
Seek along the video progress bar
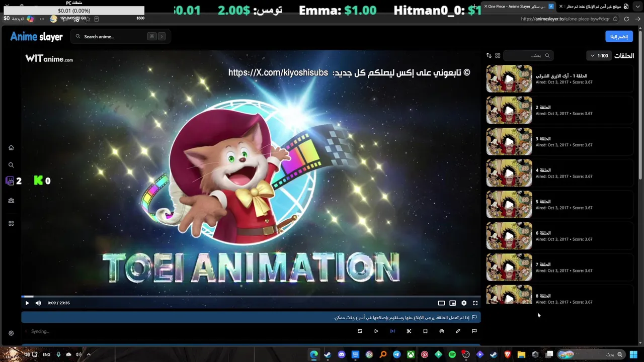pos(251,297)
